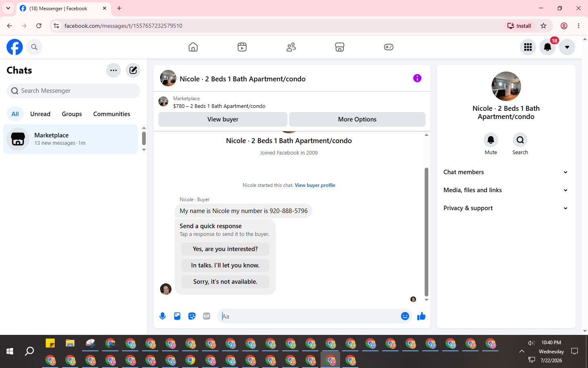This screenshot has width=588, height=368.
Task: Select the All chats filter
Action: [15, 114]
